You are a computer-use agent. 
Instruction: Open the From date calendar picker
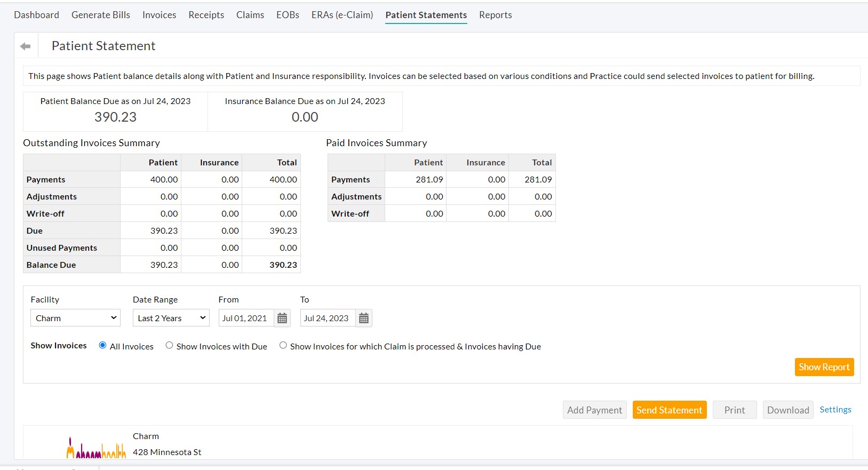pos(282,318)
